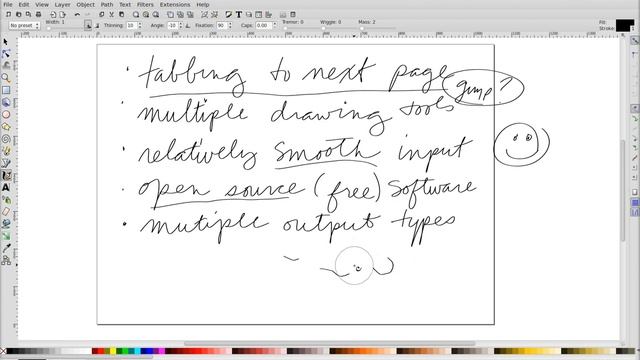Viewport: 640px width, 360px height.
Task: Click the Print document icon
Action: coord(38,14)
